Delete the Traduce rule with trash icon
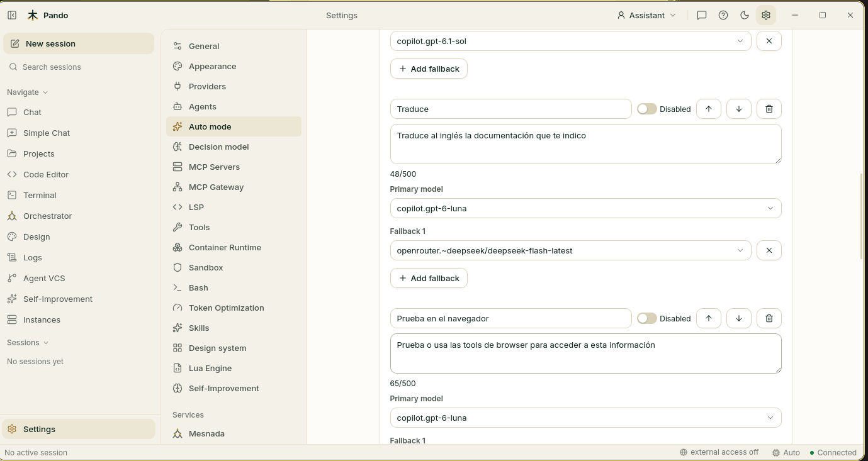Screen dimensions: 868x461 click(x=769, y=109)
